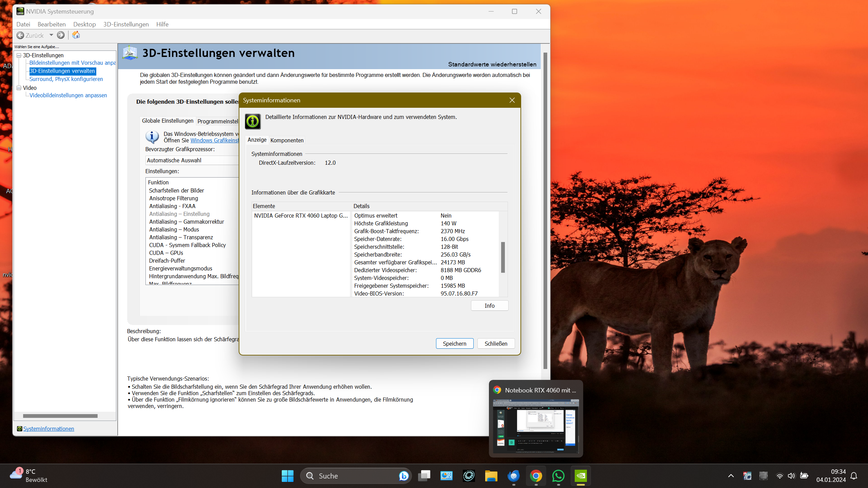Image resolution: width=868 pixels, height=488 pixels.
Task: Click the Details list vertical scrollbar
Action: pos(503,257)
